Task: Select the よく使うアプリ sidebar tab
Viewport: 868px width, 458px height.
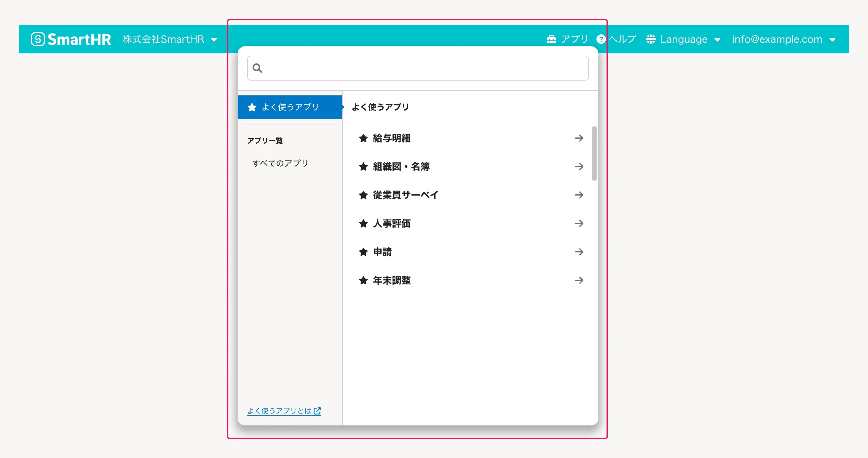Action: click(290, 107)
